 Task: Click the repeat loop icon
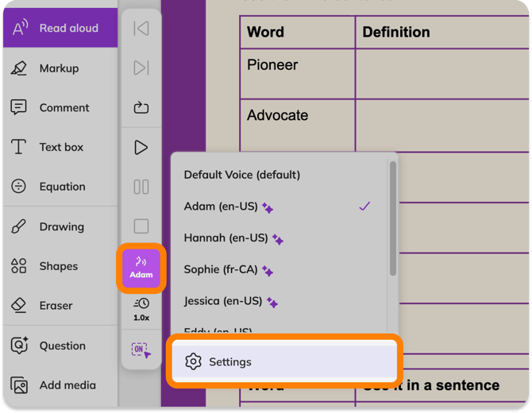(x=141, y=107)
